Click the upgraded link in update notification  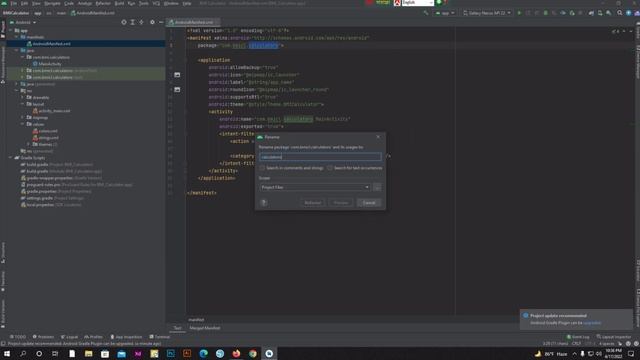(592, 323)
